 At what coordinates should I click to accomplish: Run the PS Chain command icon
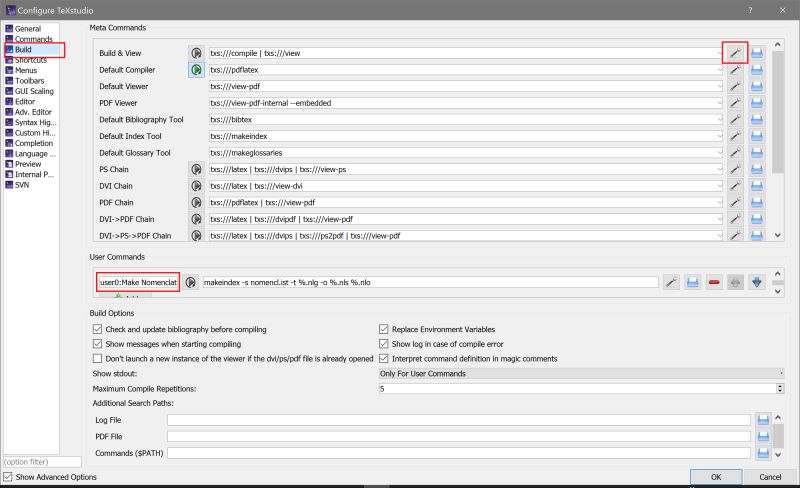click(196, 169)
